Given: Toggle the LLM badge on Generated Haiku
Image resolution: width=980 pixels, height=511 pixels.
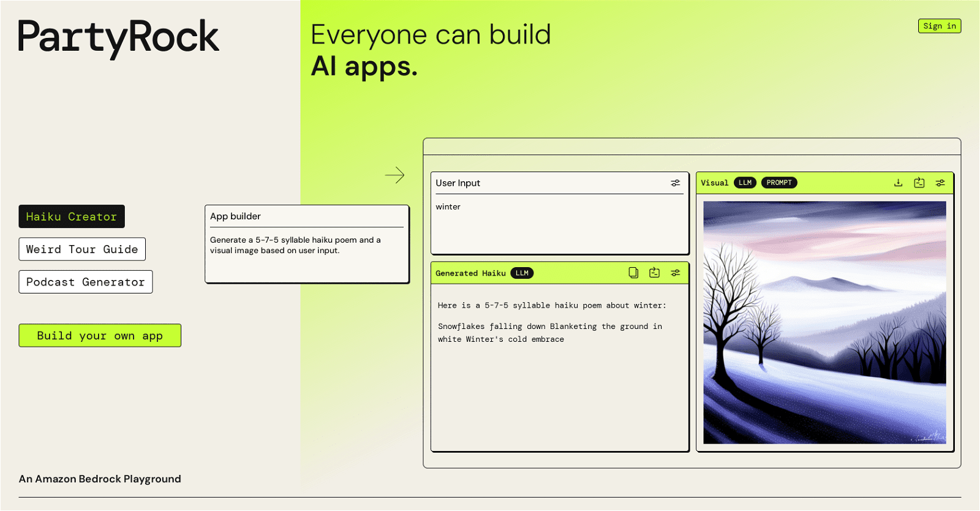Looking at the screenshot, I should (x=522, y=273).
